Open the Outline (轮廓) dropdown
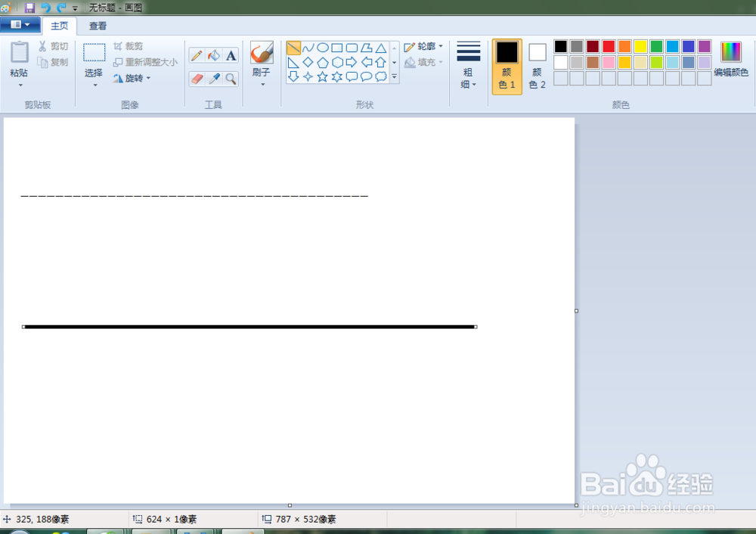This screenshot has height=534, width=756. (x=423, y=46)
